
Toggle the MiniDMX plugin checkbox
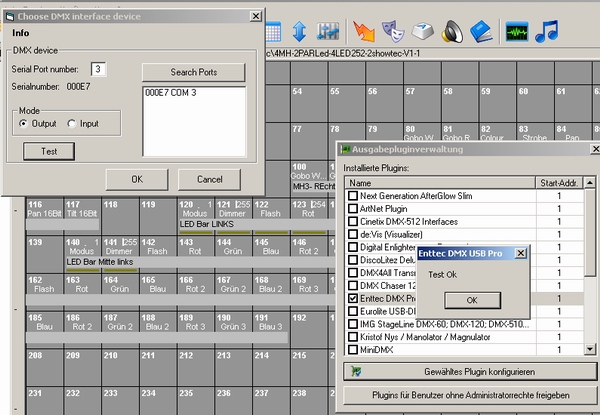(x=352, y=350)
